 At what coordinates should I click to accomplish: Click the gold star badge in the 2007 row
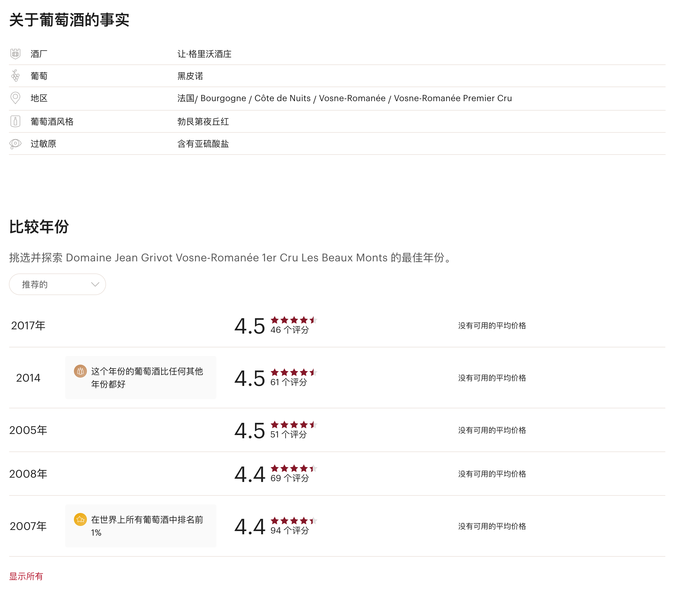[80, 519]
